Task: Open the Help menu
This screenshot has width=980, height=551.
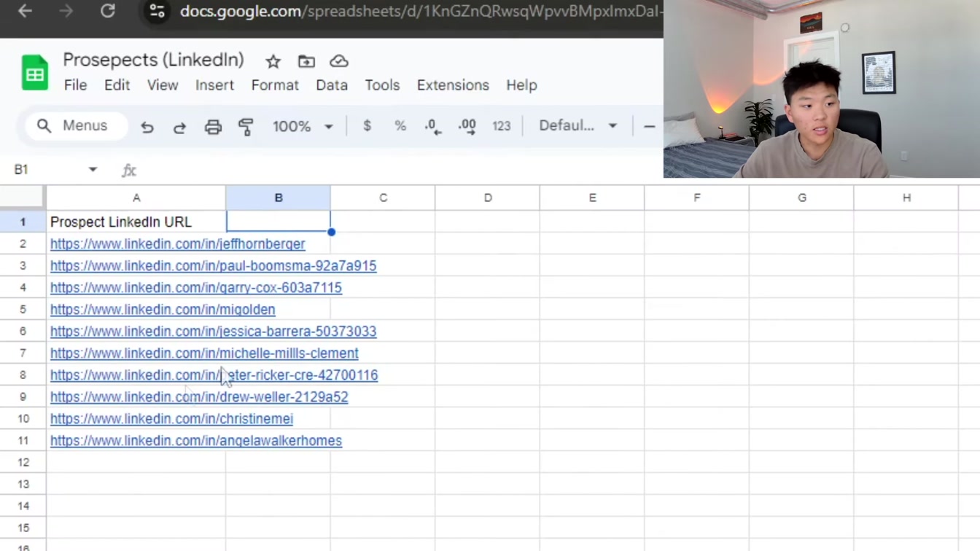Action: (x=521, y=85)
